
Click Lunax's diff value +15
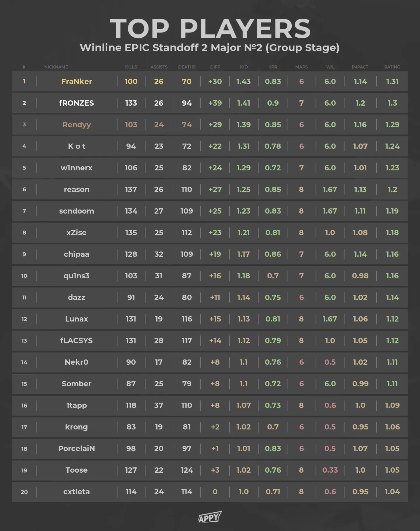point(215,319)
